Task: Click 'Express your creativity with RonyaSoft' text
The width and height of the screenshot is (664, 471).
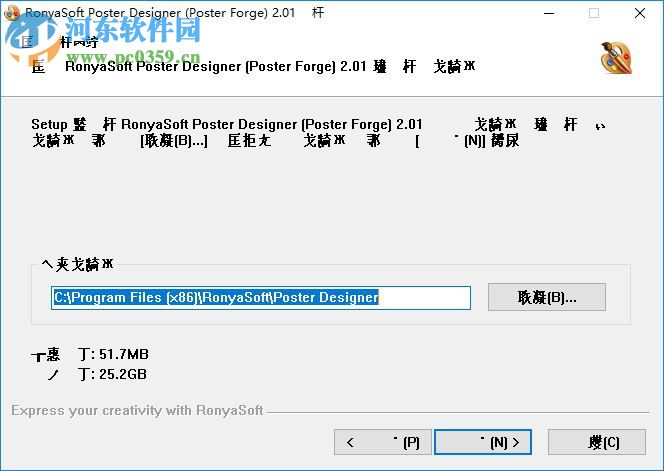Action: point(137,410)
